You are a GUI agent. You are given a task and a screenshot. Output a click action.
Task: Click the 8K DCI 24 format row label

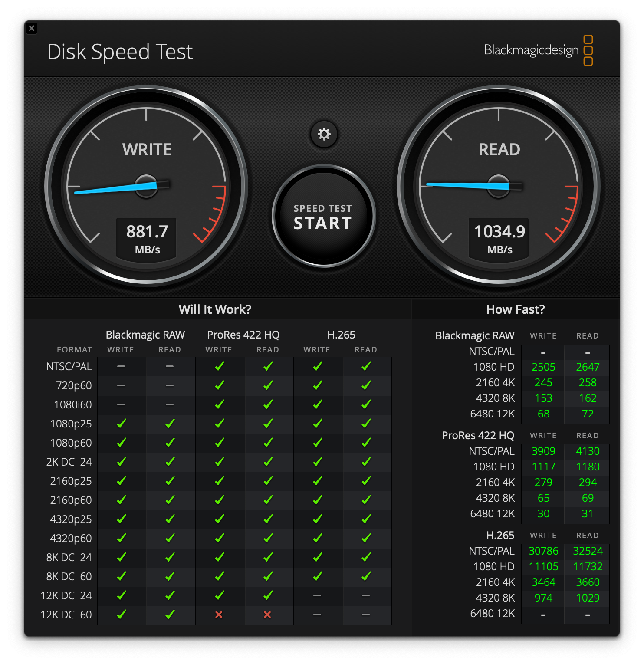(x=69, y=557)
